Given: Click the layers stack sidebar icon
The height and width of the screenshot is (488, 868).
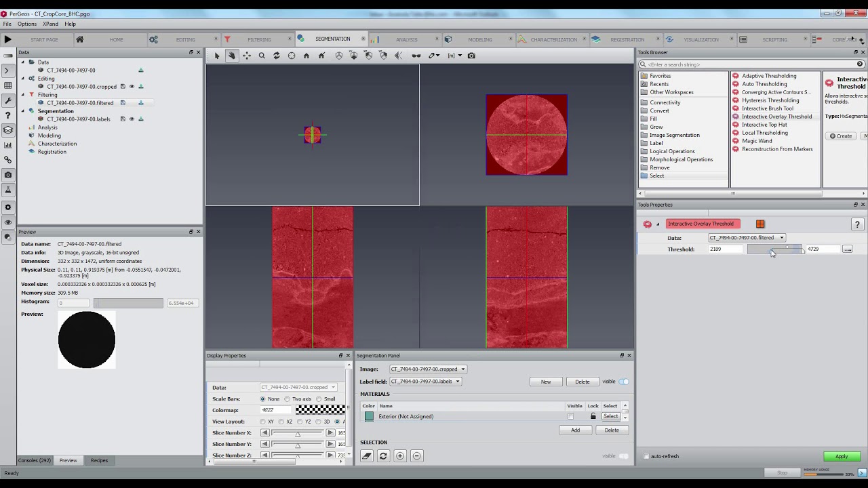Looking at the screenshot, I should [7, 130].
